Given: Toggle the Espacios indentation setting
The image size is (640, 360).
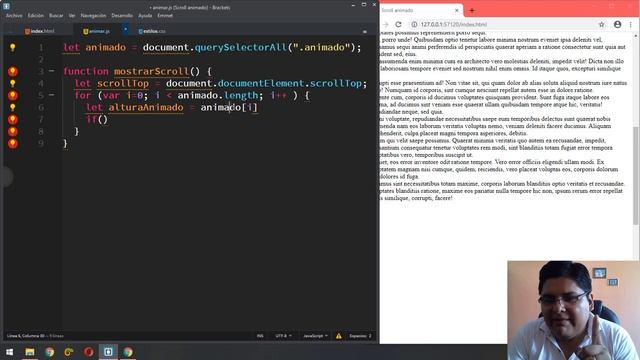Looking at the screenshot, I should pos(360,336).
